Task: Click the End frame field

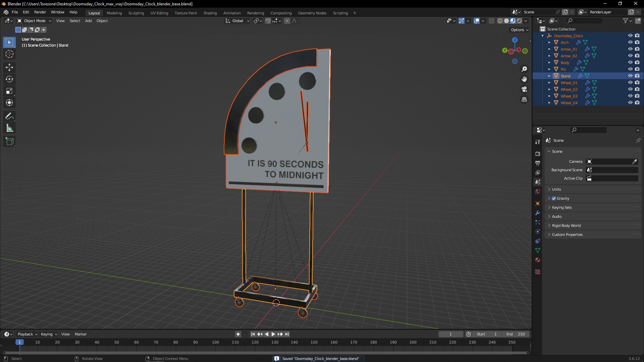Action: click(x=516, y=334)
